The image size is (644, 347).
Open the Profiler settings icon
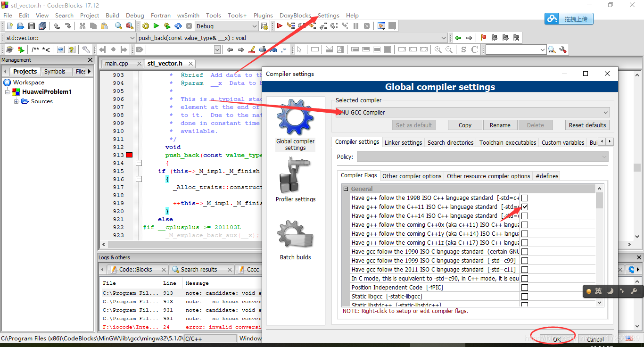[x=296, y=179]
